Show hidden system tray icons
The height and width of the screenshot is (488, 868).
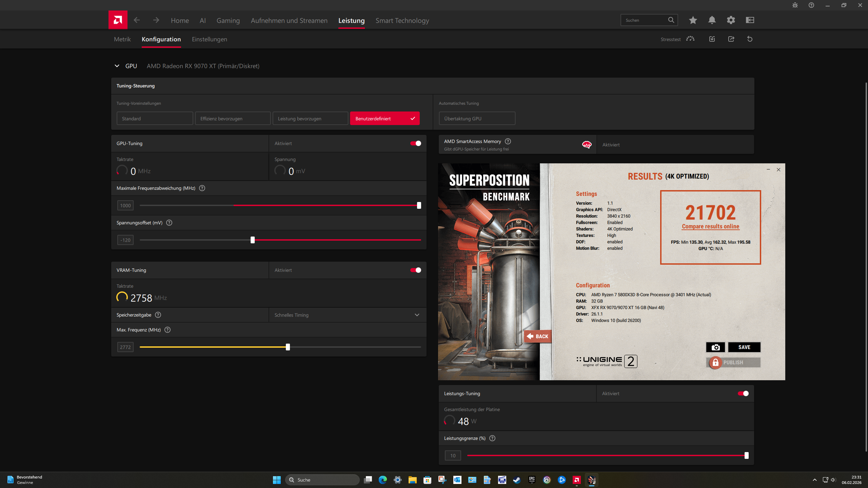click(814, 480)
